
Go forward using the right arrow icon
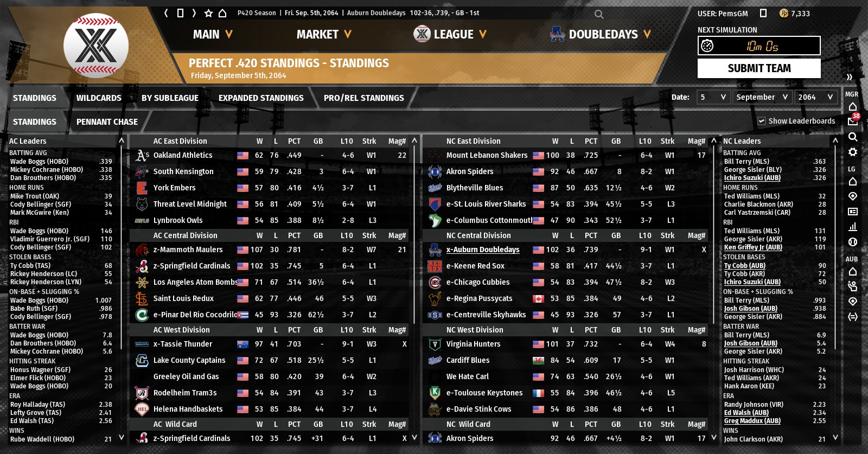[194, 13]
